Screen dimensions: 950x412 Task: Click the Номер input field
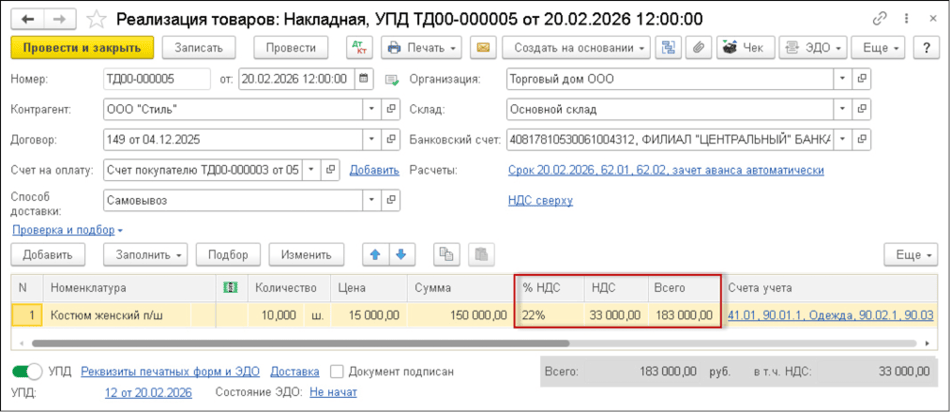[x=156, y=79]
